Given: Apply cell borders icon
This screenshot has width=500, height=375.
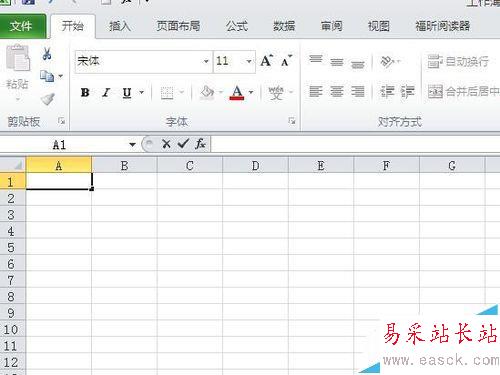Looking at the screenshot, I should click(x=167, y=93).
